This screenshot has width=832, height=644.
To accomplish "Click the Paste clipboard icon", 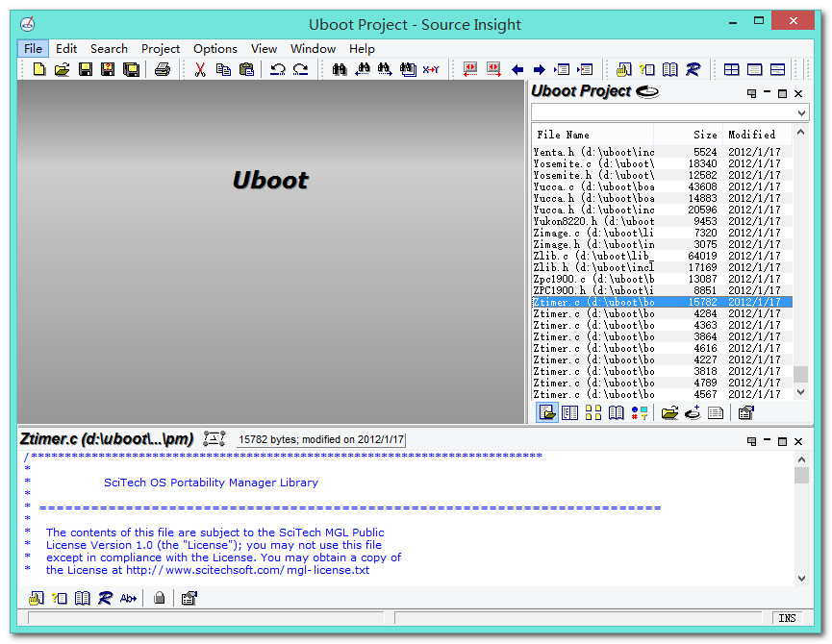I will pos(247,69).
